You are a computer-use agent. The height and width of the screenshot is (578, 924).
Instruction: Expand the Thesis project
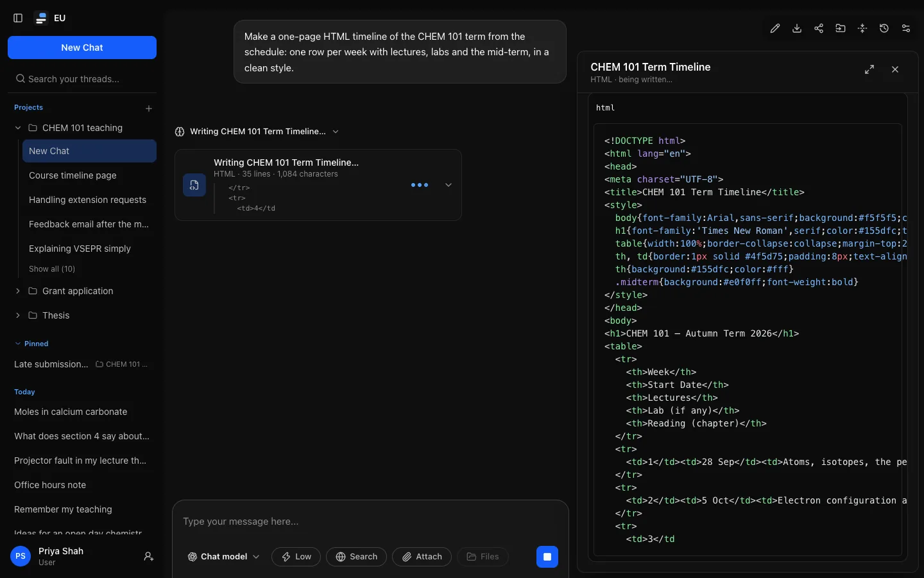pyautogui.click(x=18, y=315)
